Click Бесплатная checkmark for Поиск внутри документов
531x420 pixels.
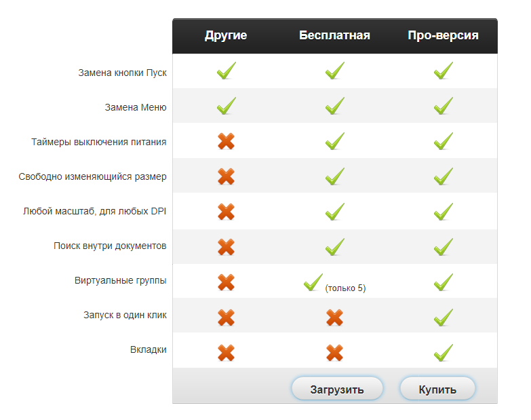[334, 246]
